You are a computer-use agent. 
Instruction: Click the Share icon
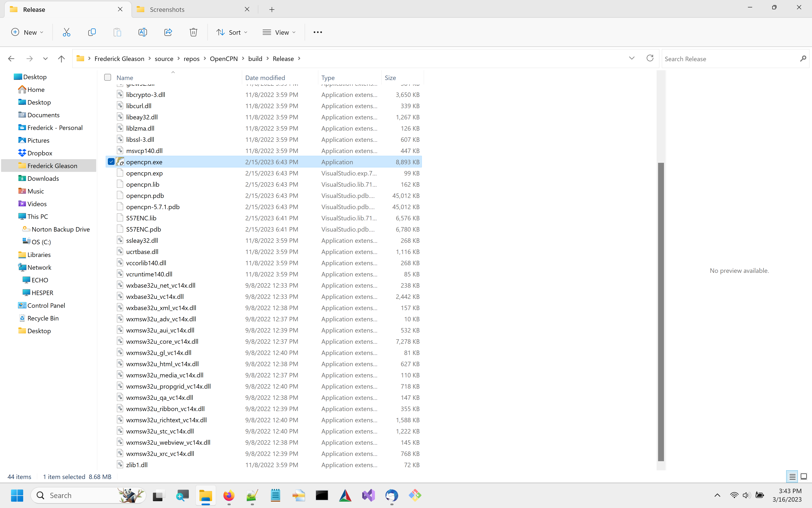(x=168, y=32)
